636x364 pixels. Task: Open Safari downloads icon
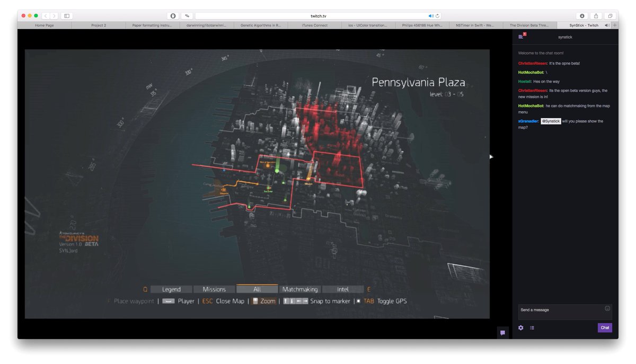[x=582, y=16]
